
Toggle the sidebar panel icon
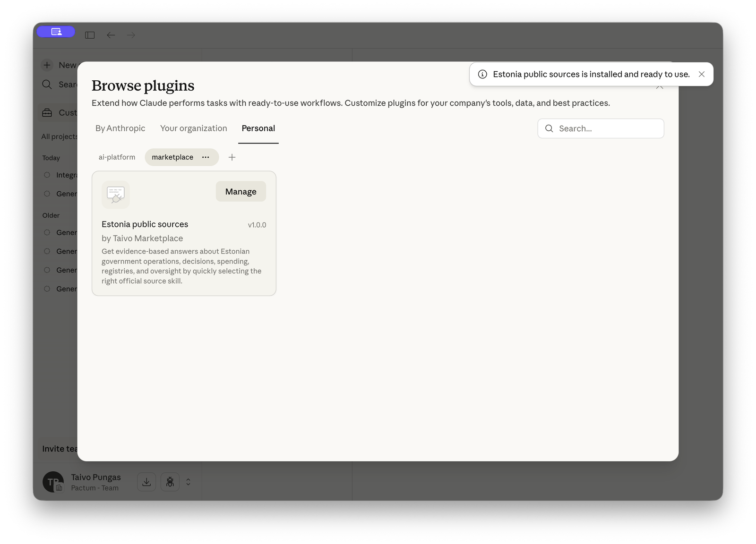tap(90, 35)
